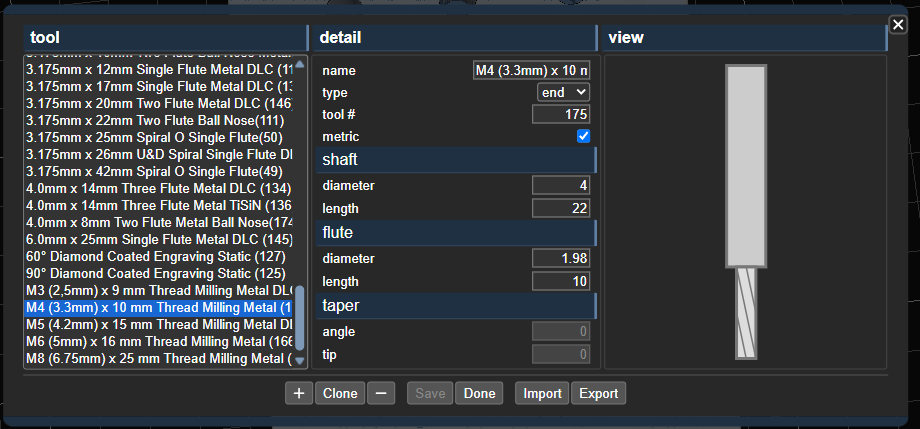Toggle the metric checkbox
The image size is (920, 429).
(584, 136)
